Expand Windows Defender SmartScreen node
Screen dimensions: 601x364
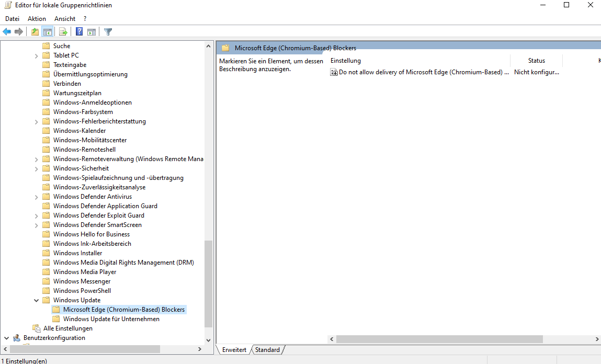click(x=37, y=225)
